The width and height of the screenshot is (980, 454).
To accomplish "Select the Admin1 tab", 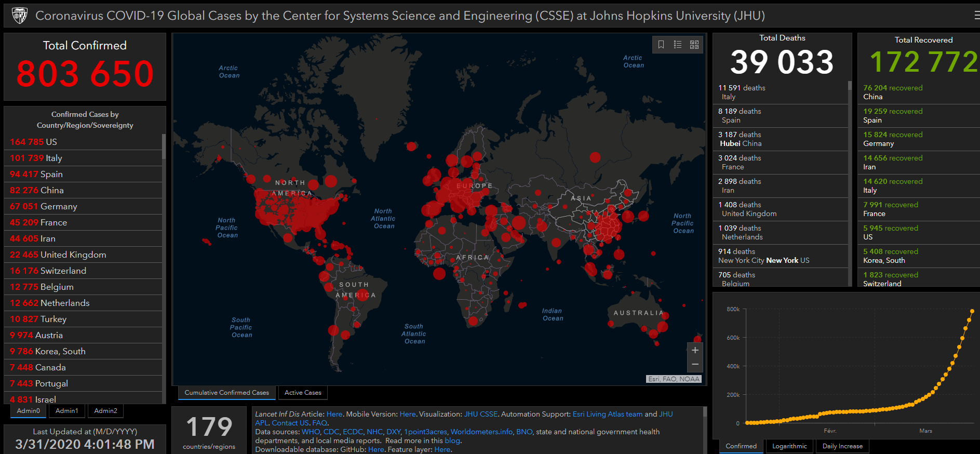I will coord(67,411).
